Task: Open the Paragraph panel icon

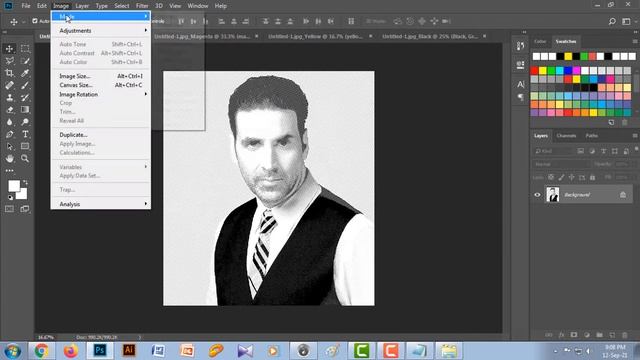Action: pos(520,97)
